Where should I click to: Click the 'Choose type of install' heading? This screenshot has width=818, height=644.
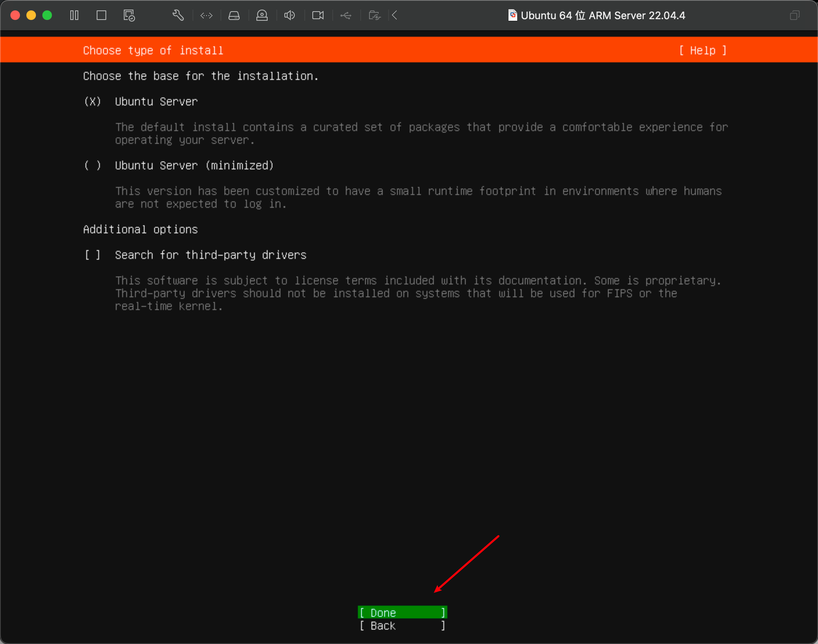coord(153,50)
